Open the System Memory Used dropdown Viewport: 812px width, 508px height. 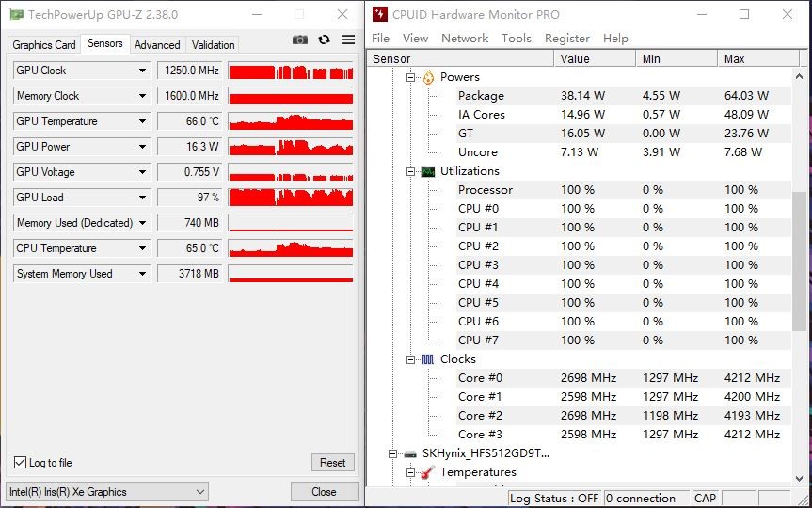click(142, 274)
